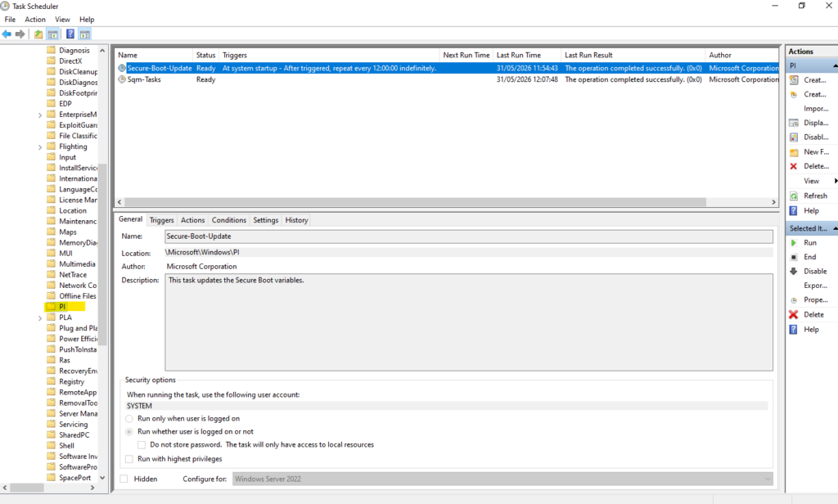838x504 pixels.
Task: Click the End task stop icon
Action: (794, 257)
